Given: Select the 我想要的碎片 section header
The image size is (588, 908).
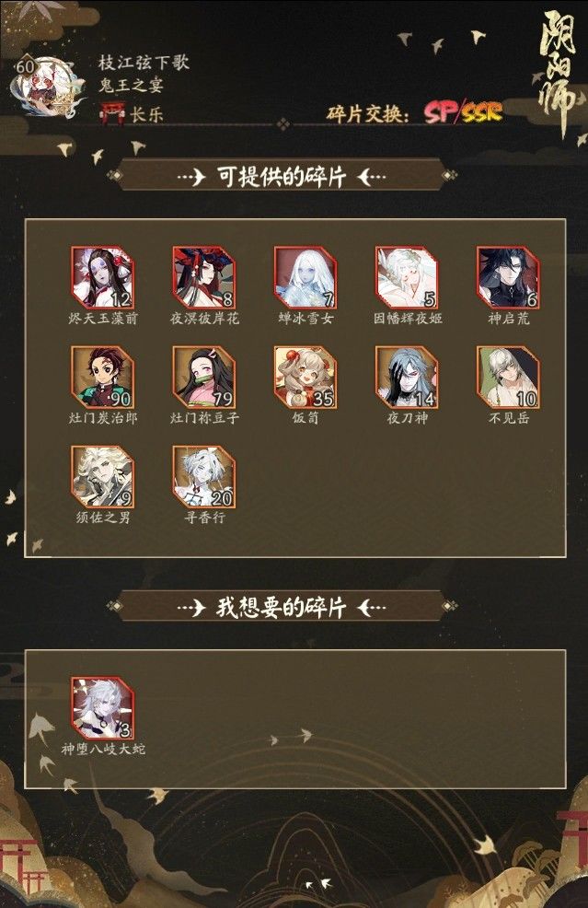Looking at the screenshot, I should tap(282, 608).
